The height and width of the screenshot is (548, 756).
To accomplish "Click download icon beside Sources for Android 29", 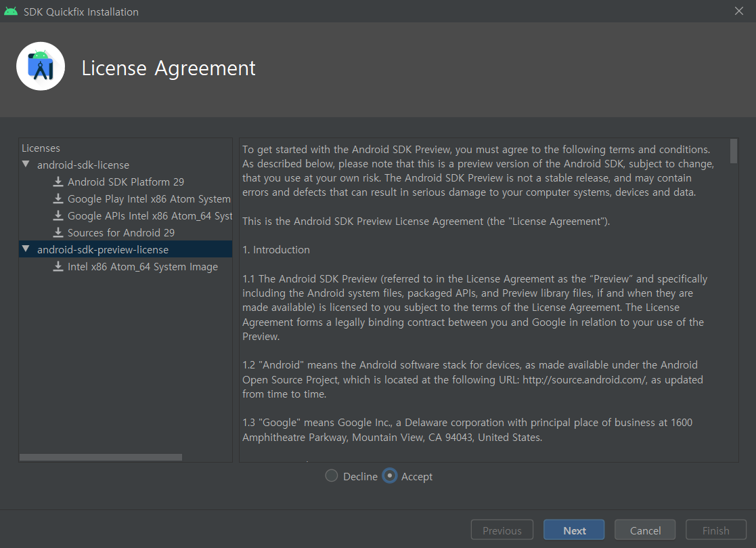I will point(58,232).
